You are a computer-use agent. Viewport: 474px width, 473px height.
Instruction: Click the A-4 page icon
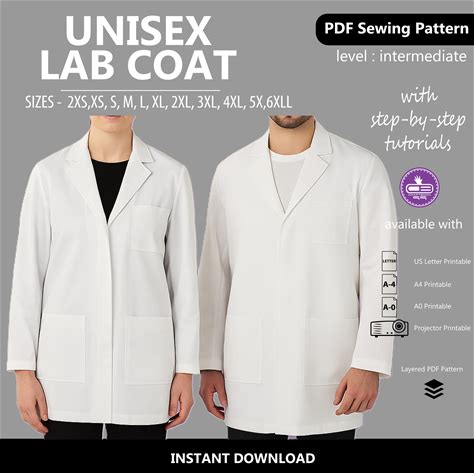pos(389,284)
